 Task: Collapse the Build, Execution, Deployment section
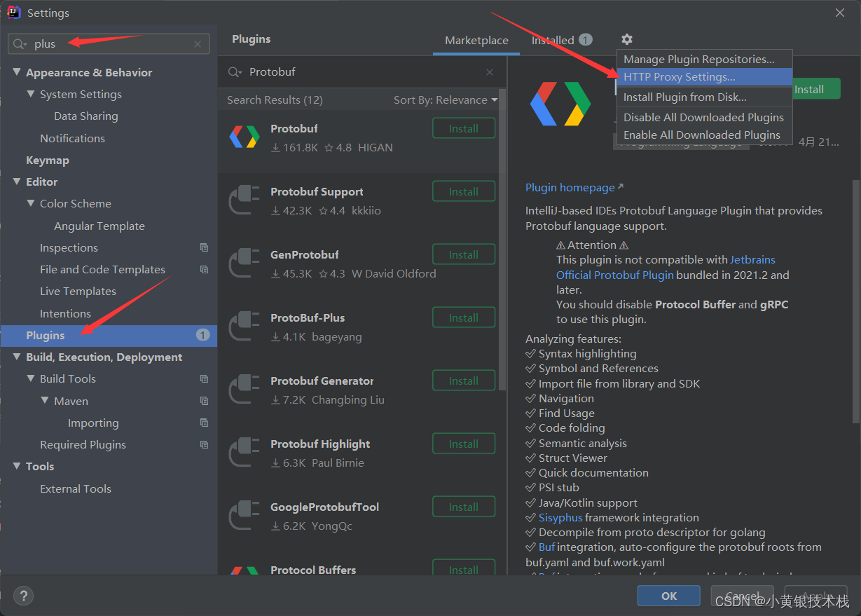point(17,357)
